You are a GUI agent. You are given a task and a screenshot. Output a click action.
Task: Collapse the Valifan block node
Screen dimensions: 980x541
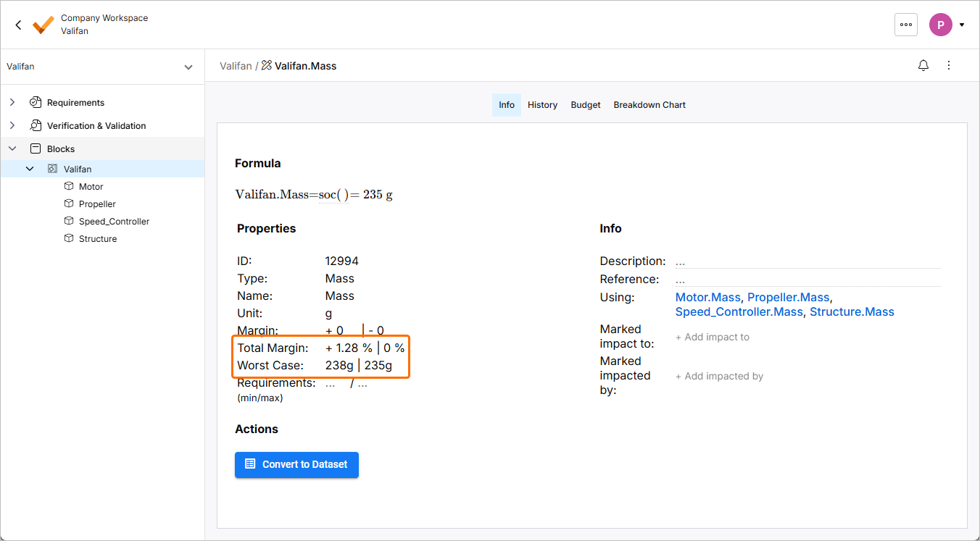(30, 169)
